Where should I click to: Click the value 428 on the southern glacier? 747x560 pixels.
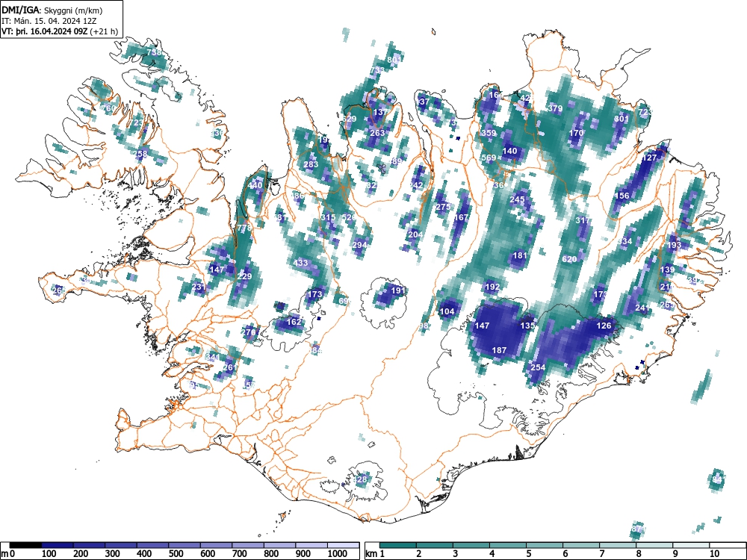361,479
